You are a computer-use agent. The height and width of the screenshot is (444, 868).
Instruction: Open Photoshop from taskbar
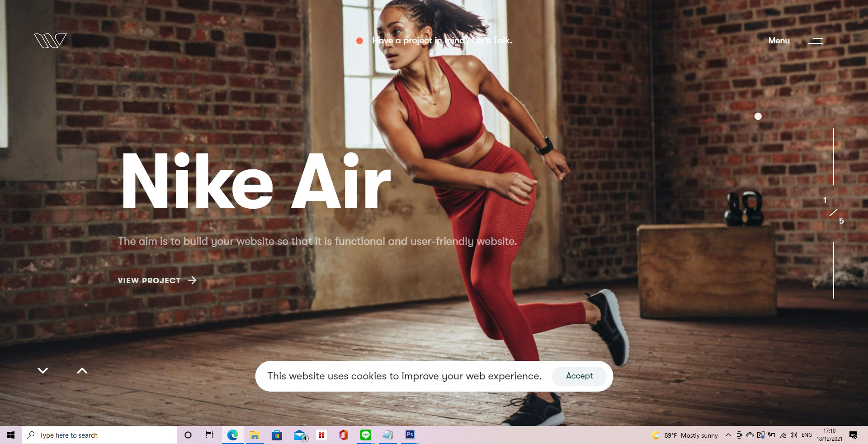click(x=410, y=435)
